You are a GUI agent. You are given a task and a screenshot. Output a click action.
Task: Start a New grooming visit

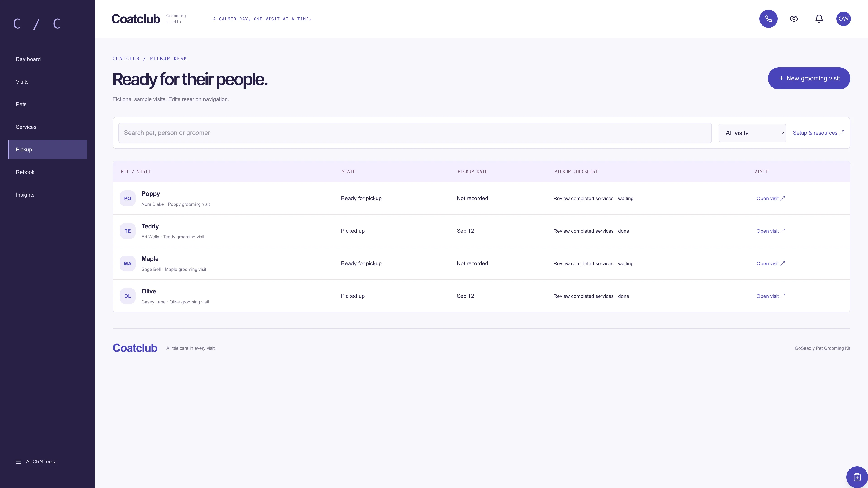click(x=809, y=78)
